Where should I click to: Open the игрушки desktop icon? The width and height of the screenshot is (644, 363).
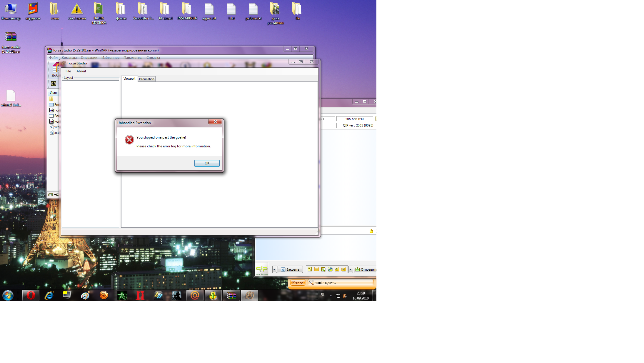coord(33,12)
